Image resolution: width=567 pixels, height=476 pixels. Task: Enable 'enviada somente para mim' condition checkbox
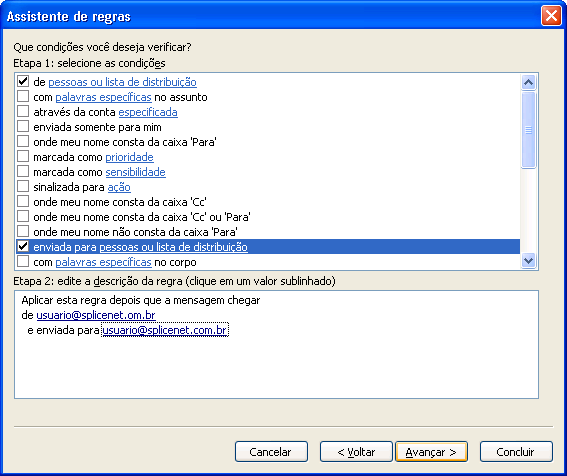[23, 127]
